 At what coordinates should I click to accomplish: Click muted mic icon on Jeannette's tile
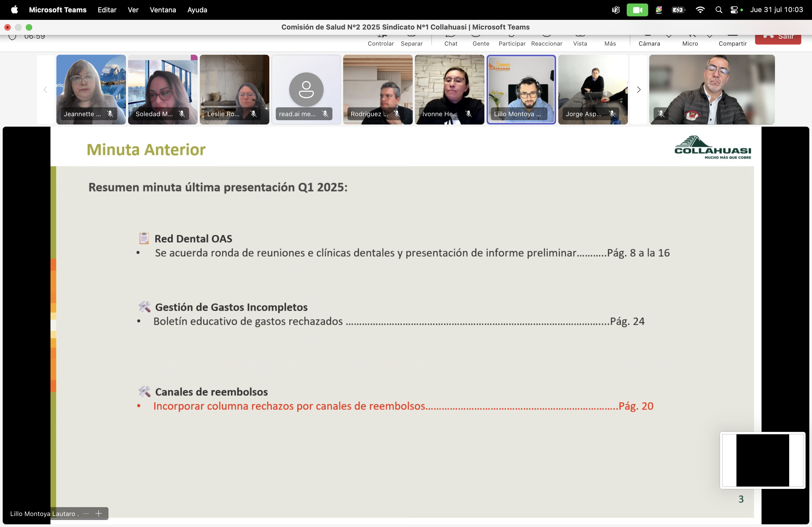click(x=110, y=114)
